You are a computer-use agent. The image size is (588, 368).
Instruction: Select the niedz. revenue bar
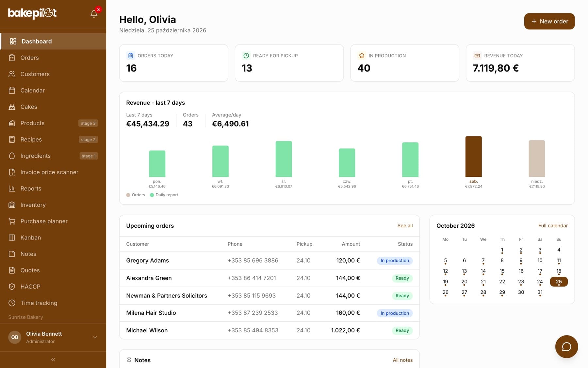point(537,159)
